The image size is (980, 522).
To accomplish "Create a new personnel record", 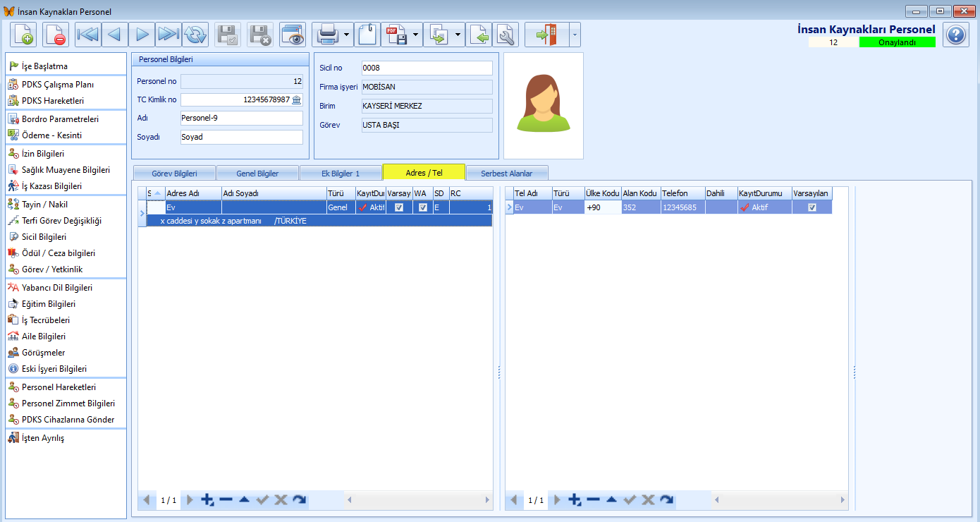I will point(23,33).
